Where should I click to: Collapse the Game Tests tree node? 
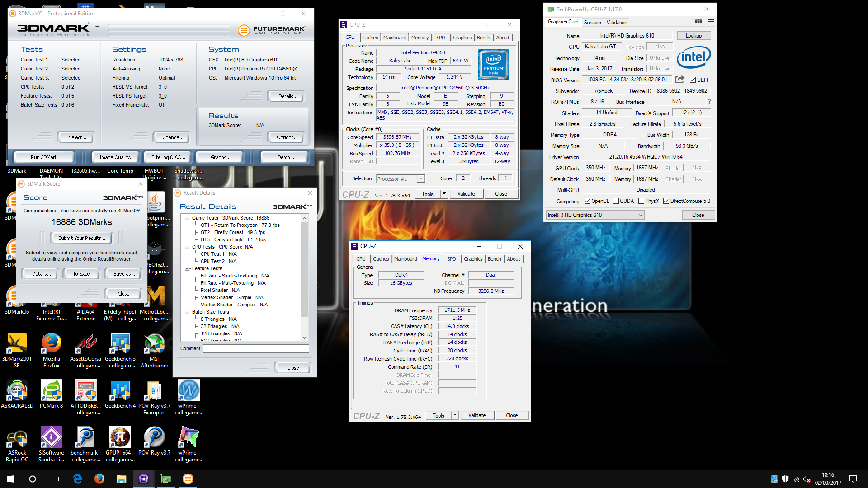(x=187, y=218)
